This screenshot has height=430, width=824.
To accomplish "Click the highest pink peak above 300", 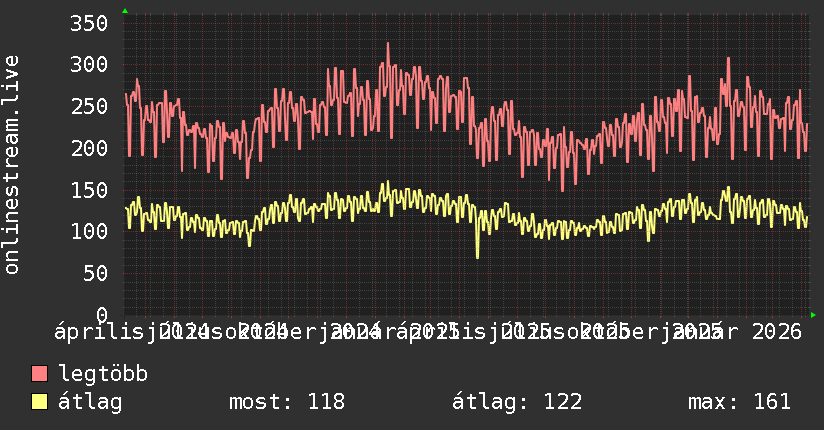I will coord(388,45).
